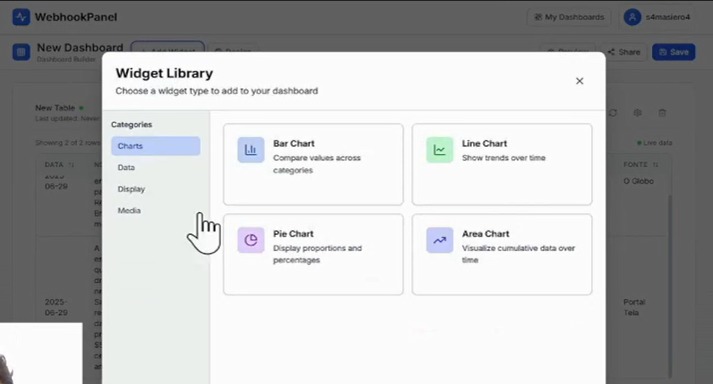The image size is (713, 384).
Task: Add a Line Chart widget
Action: [x=502, y=164]
